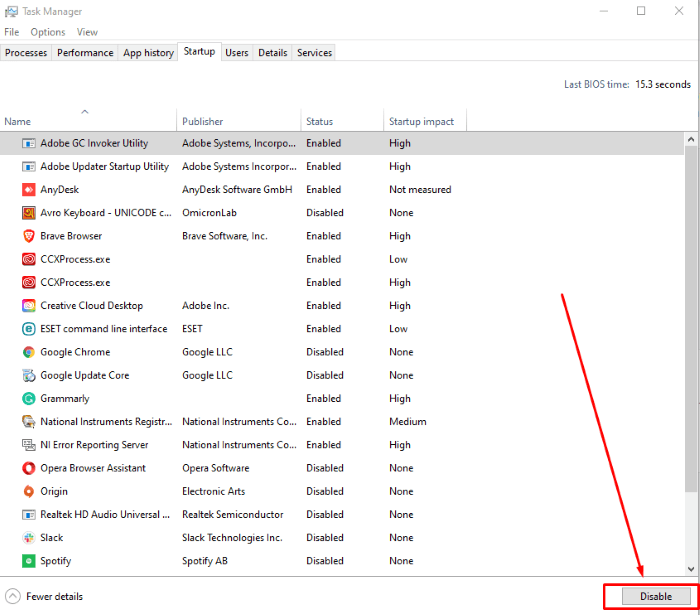Click the Creative Cloud Desktop icon

tap(29, 306)
